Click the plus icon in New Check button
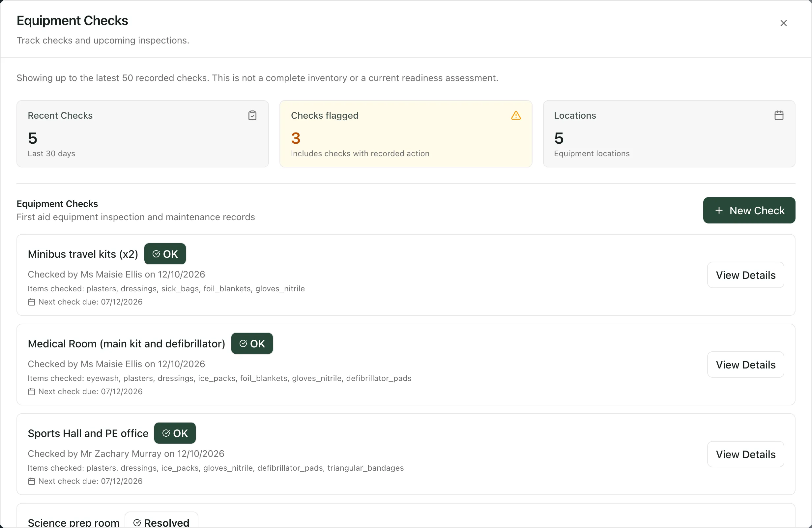Viewport: 812px width, 528px height. click(719, 211)
